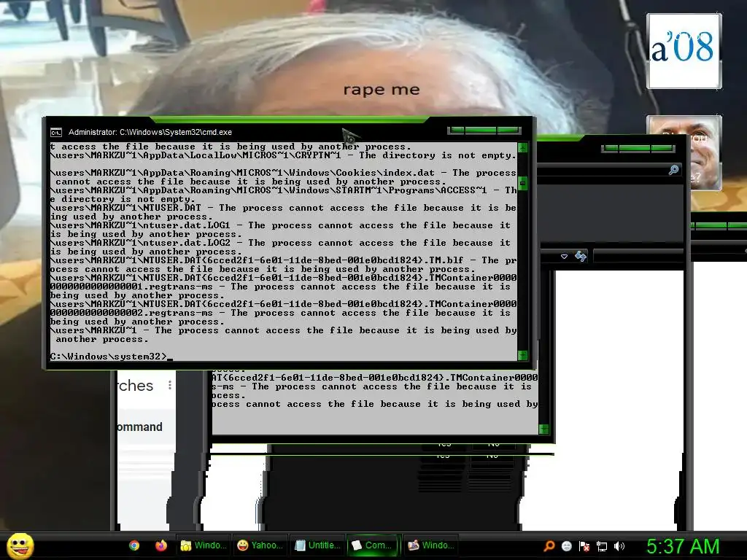Viewport: 747px width, 560px height.
Task: Open the a'08 desktop gadget
Action: pos(684,51)
